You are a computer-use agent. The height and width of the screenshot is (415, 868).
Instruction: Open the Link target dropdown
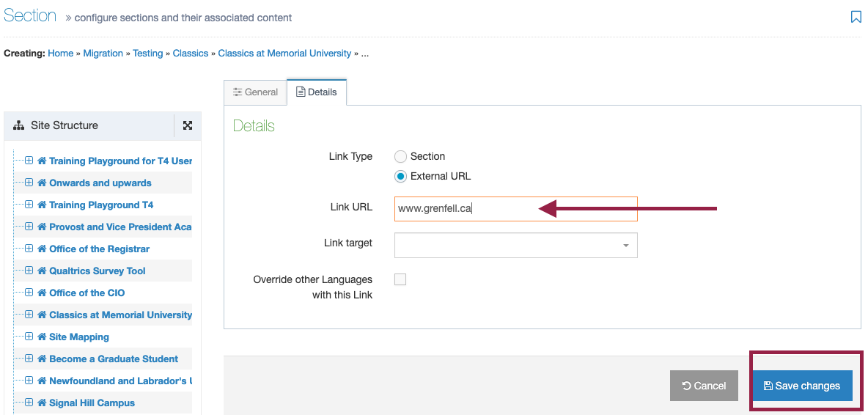tap(516, 245)
